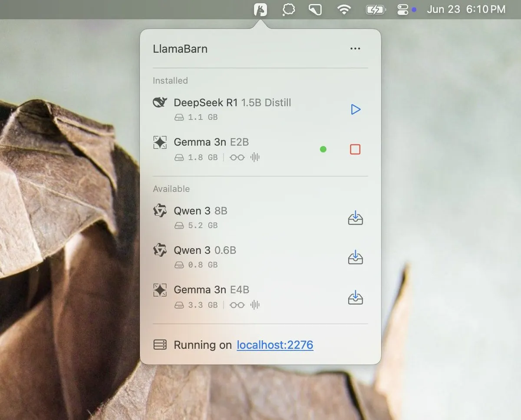Click the Installed section header

pos(170,81)
